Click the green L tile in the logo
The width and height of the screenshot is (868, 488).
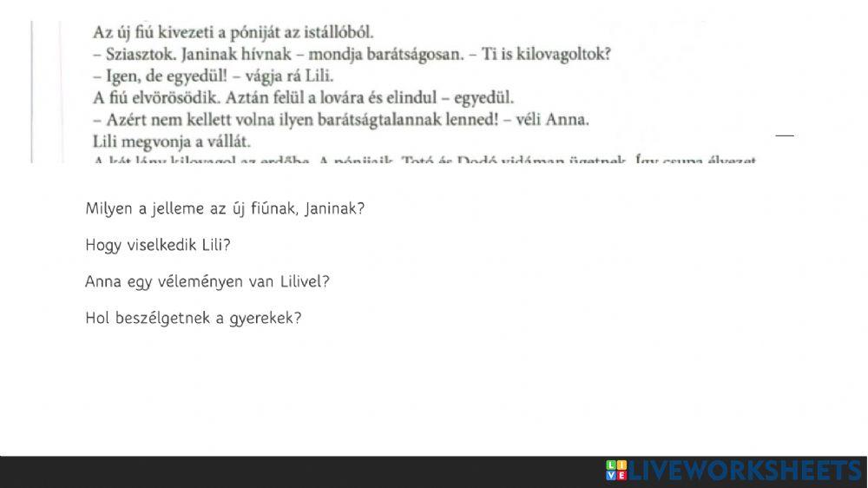(x=611, y=466)
